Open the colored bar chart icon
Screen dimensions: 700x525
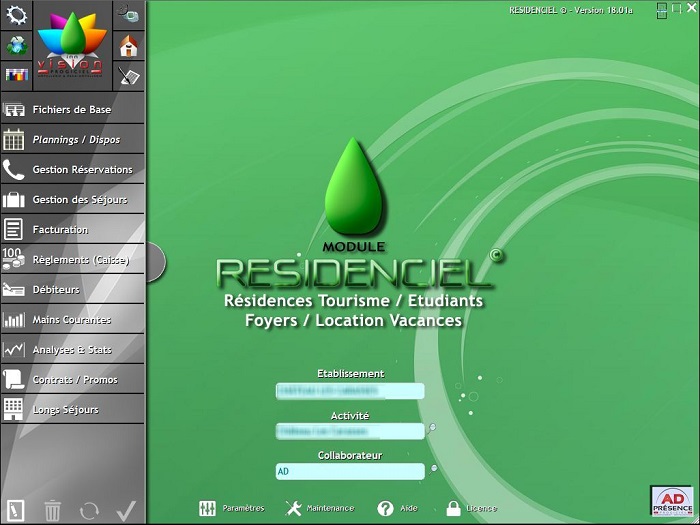coord(16,75)
